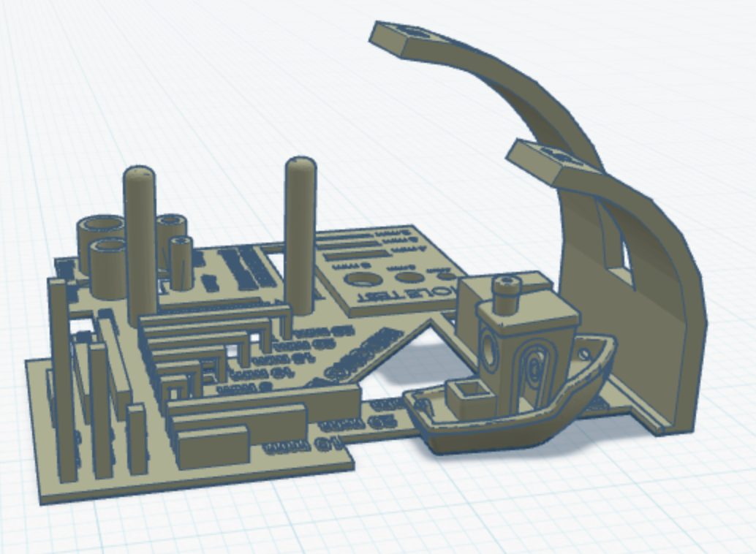Click the tall right rounded pillar
The height and width of the screenshot is (554, 756).
click(300, 235)
